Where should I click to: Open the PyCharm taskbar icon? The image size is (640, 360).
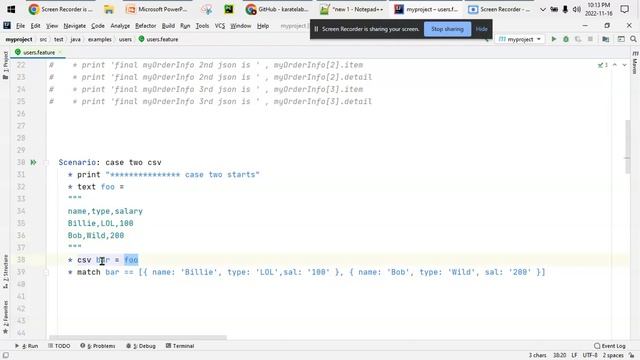(x=229, y=9)
